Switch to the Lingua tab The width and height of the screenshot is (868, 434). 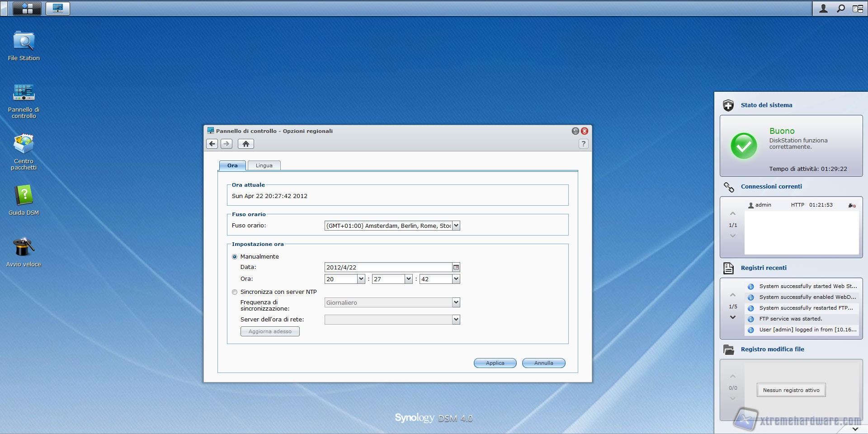(x=264, y=165)
